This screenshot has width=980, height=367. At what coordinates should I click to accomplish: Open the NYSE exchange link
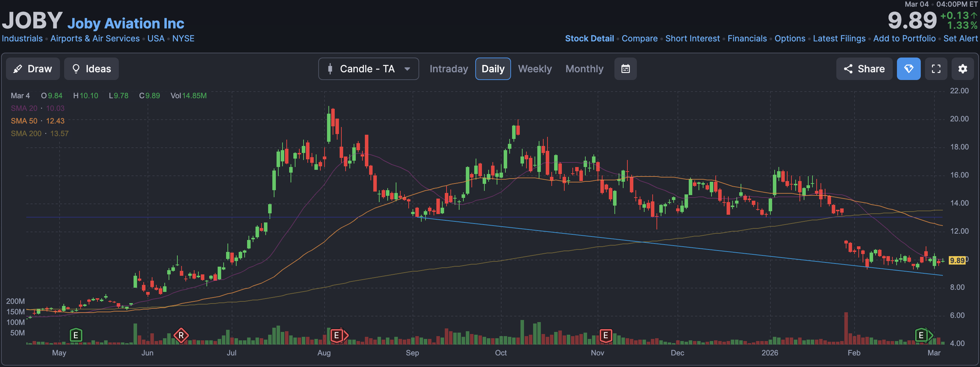tap(183, 39)
